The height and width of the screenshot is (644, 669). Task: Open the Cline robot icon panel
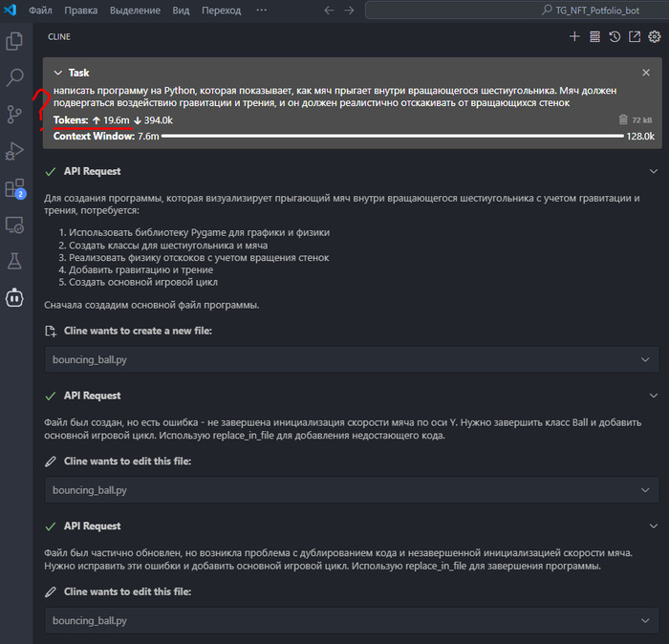(14, 297)
